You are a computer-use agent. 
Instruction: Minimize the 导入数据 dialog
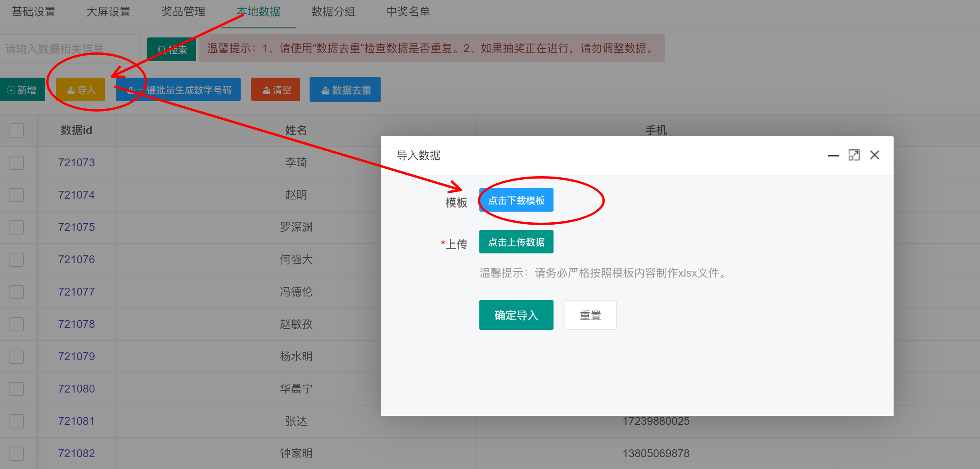point(833,156)
